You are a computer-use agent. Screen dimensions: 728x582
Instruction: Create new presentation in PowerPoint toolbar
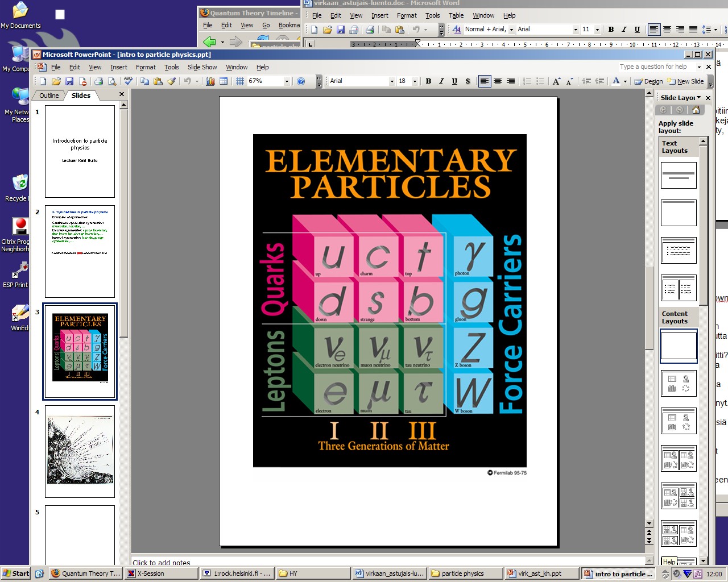click(x=43, y=81)
